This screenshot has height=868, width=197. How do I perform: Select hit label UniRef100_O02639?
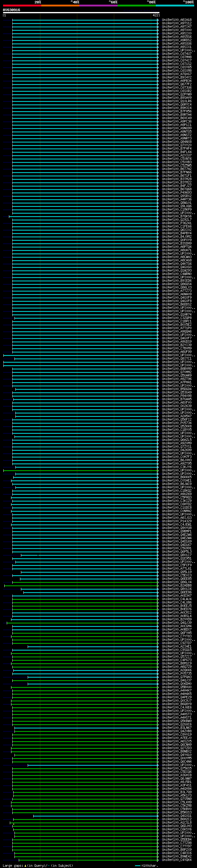177,406
